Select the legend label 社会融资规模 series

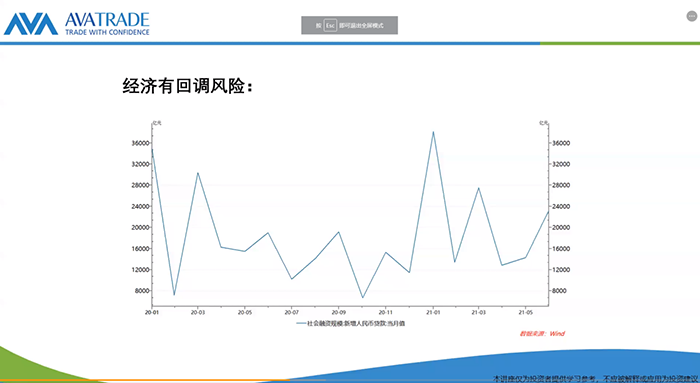coord(356,323)
